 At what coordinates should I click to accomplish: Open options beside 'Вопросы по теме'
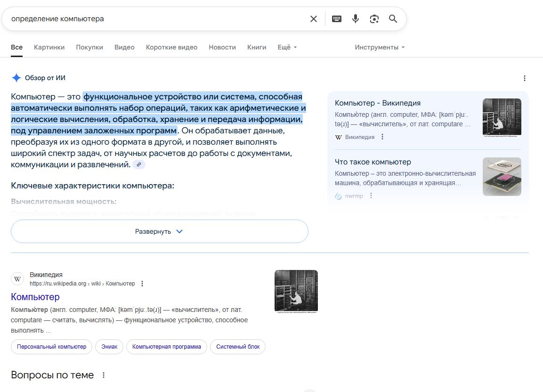click(104, 376)
